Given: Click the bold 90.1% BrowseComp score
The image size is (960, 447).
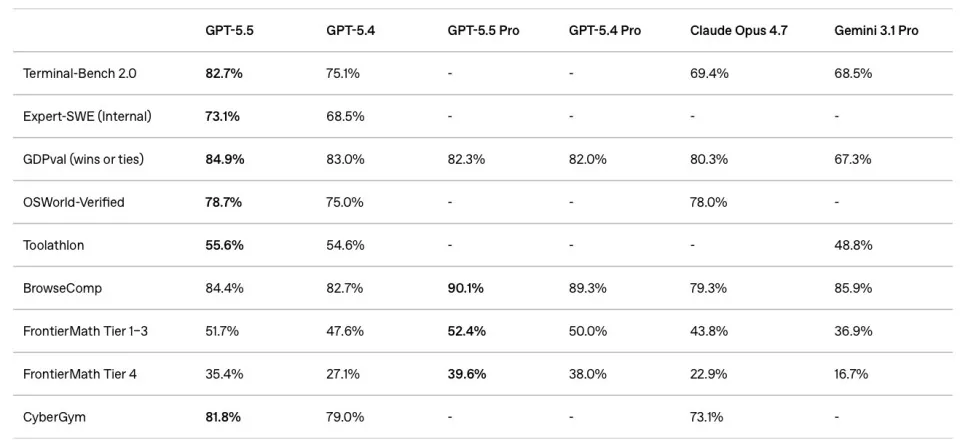Looking at the screenshot, I should 465,288.
